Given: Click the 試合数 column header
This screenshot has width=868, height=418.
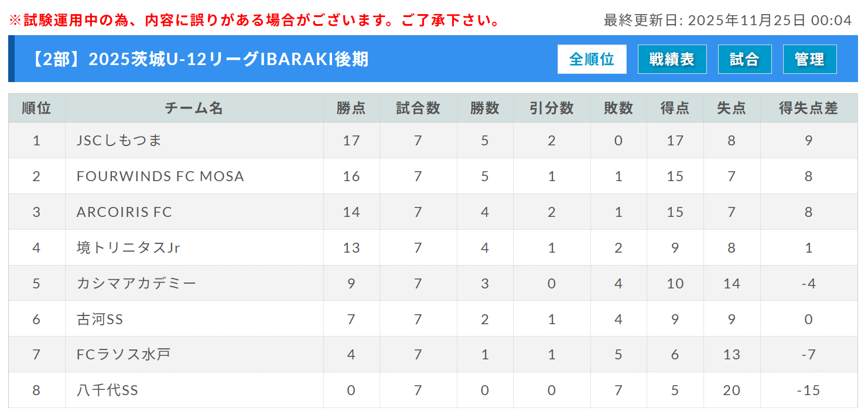Looking at the screenshot, I should coord(418,108).
